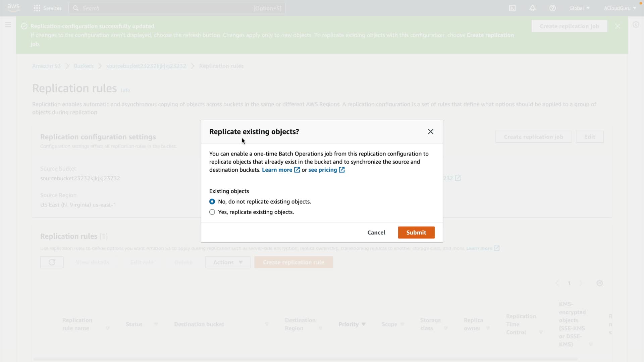The image size is (644, 362).
Task: Open table preferences gear icon
Action: coord(599,283)
